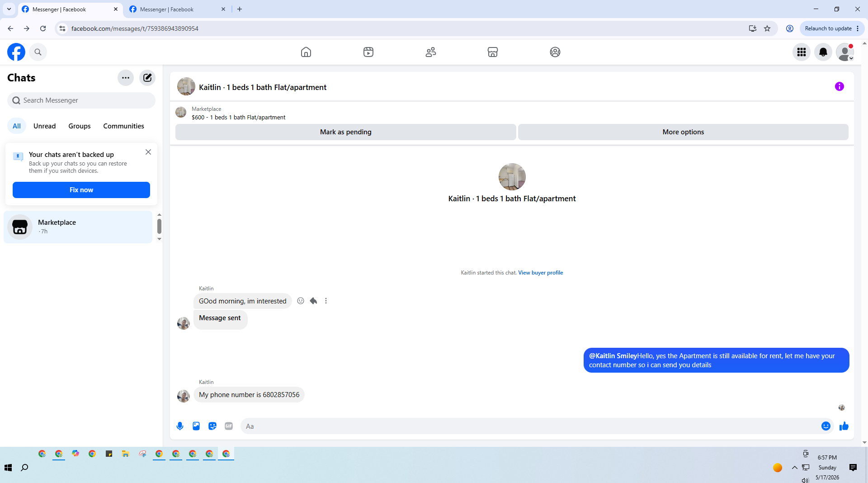This screenshot has width=868, height=483.
Task: Switch to the Communities filter
Action: tap(123, 126)
